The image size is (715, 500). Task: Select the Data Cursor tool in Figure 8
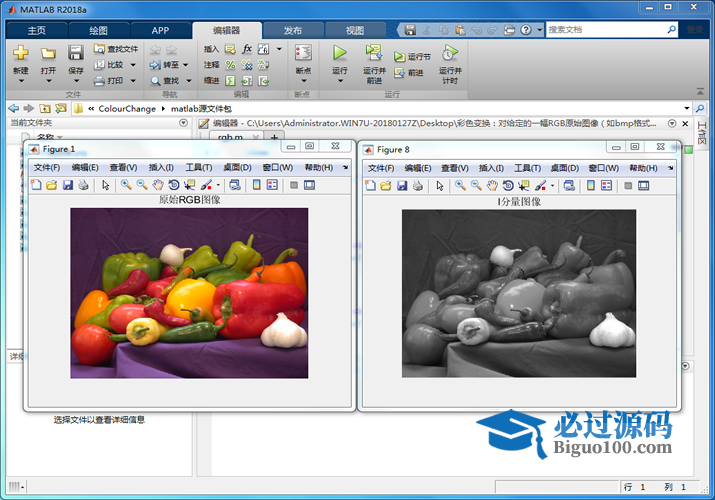(x=523, y=185)
